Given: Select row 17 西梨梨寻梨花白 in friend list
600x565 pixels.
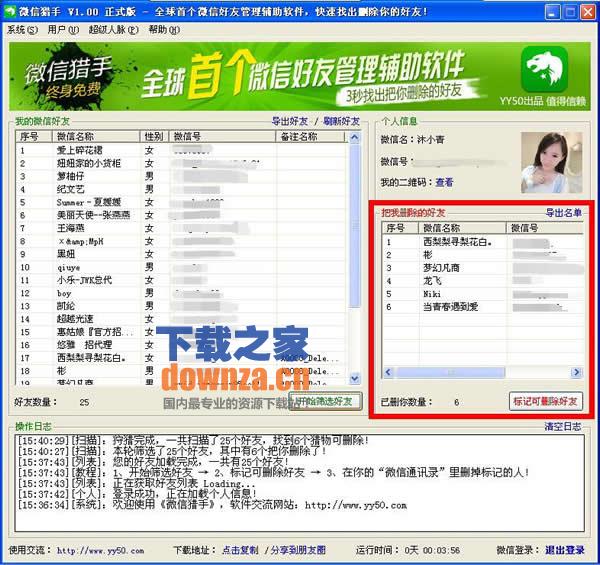Looking at the screenshot, I should [182, 358].
